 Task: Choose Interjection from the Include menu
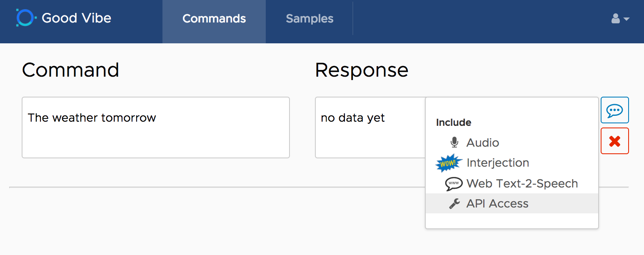(498, 163)
